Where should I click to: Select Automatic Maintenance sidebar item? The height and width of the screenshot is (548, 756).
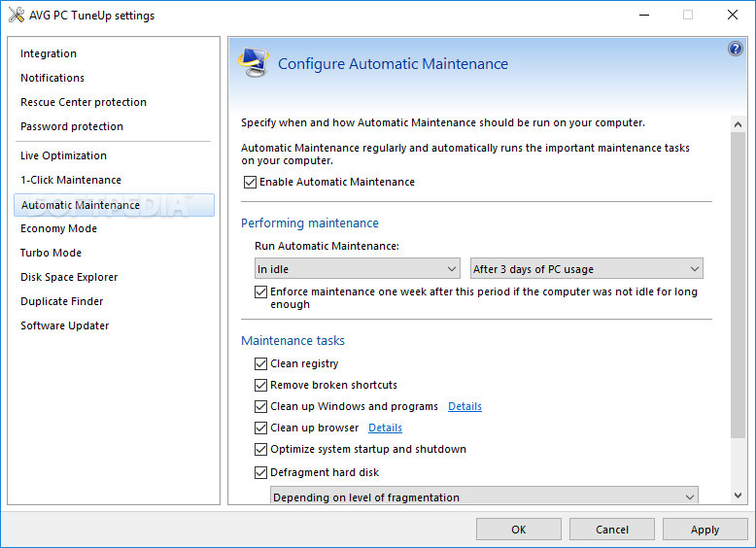point(114,205)
